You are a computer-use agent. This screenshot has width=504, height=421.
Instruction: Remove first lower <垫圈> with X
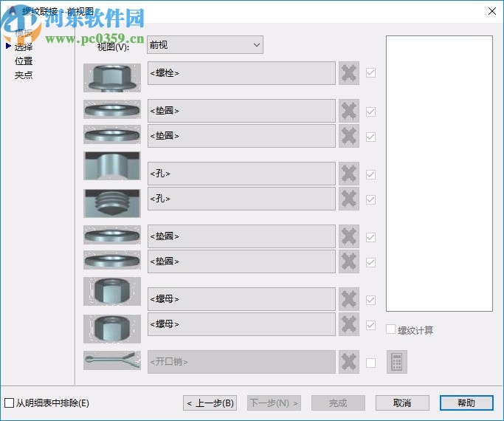(349, 236)
